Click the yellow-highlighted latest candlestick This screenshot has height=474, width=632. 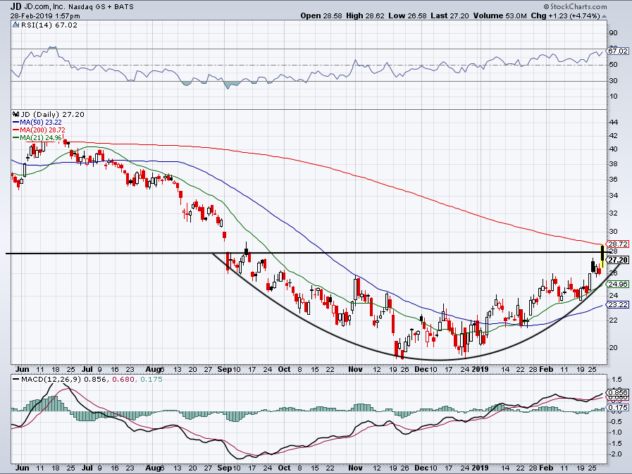[602, 256]
